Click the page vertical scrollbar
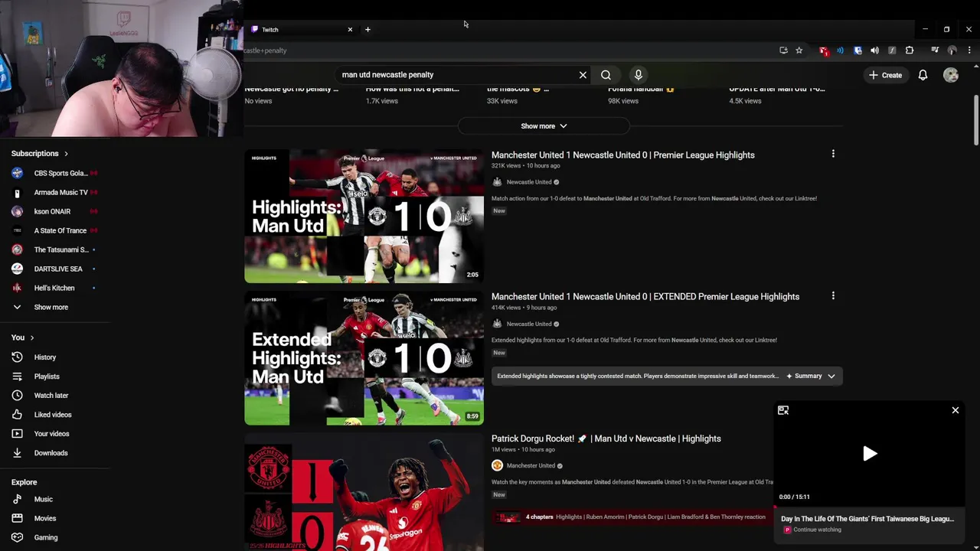This screenshot has width=980, height=551. point(975,119)
